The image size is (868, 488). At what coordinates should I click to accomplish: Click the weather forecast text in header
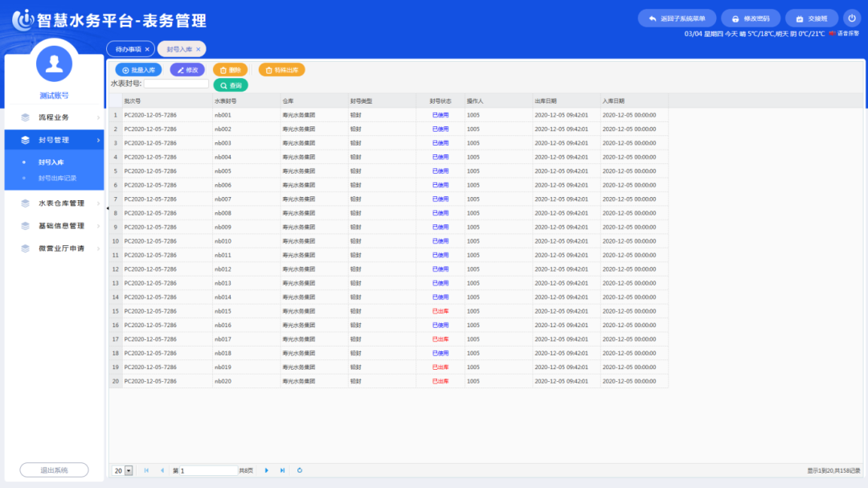tap(755, 34)
